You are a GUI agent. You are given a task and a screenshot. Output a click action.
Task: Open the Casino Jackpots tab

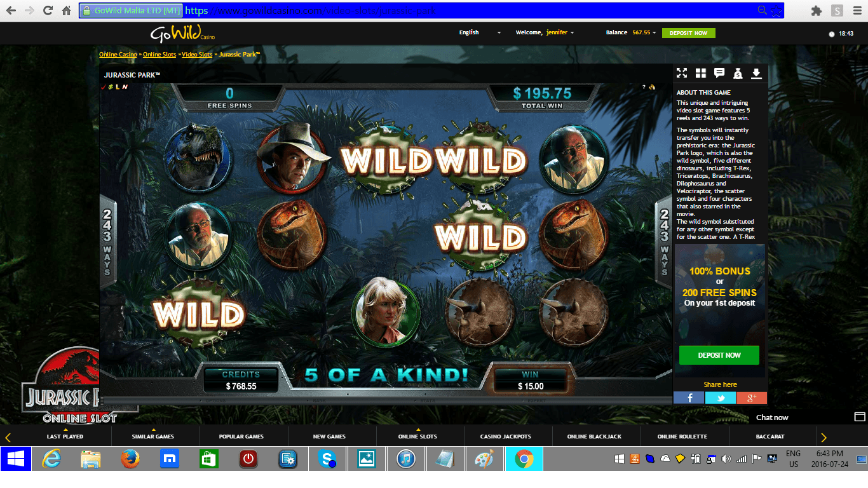pyautogui.click(x=506, y=436)
